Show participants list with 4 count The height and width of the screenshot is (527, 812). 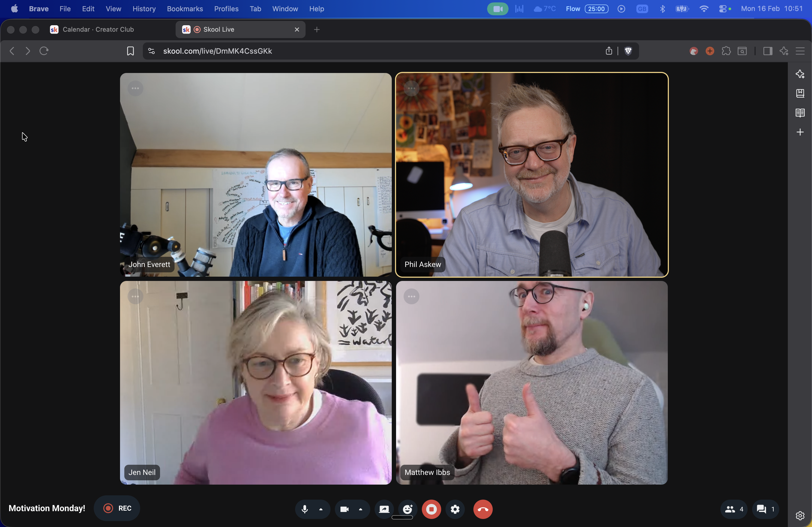734,509
